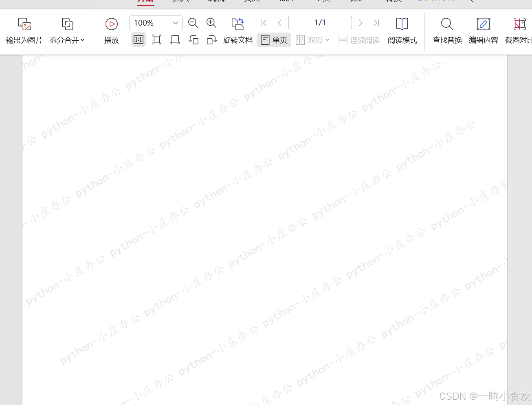This screenshot has width=532, height=405.
Task: Click the zoom in magnifier icon
Action: click(211, 23)
